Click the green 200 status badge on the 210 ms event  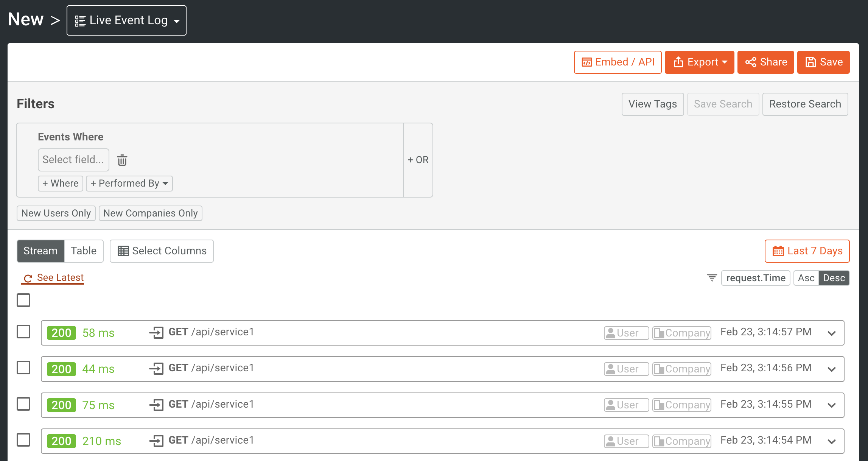coord(61,441)
